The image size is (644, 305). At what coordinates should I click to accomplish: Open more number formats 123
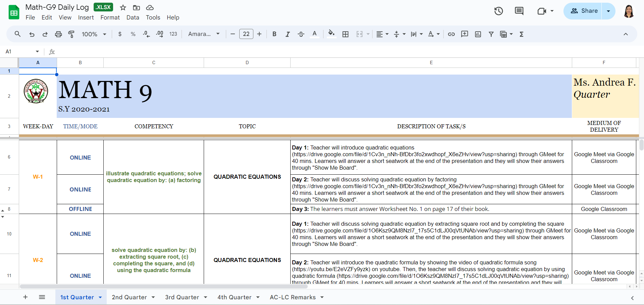pos(173,34)
